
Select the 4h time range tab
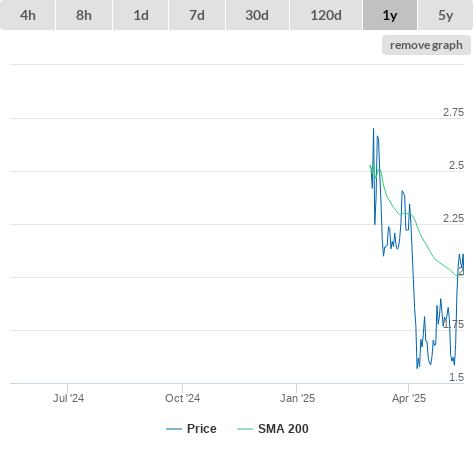coord(27,15)
